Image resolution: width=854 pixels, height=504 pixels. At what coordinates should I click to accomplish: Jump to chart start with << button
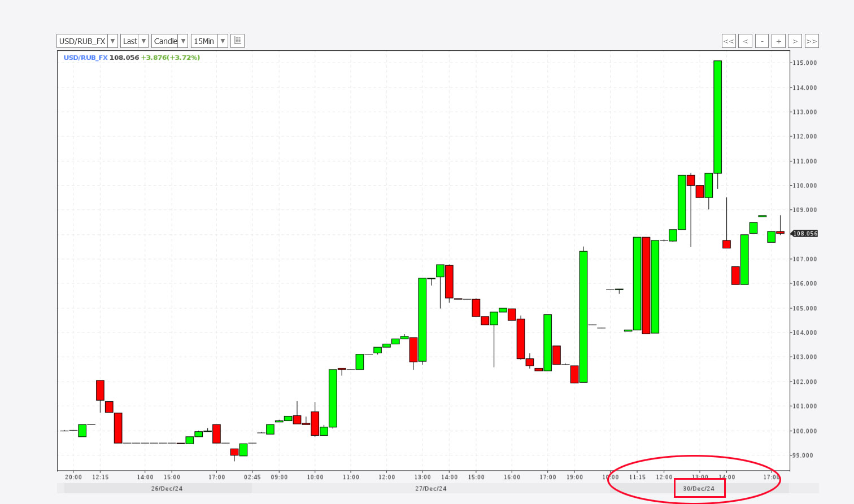pyautogui.click(x=729, y=41)
